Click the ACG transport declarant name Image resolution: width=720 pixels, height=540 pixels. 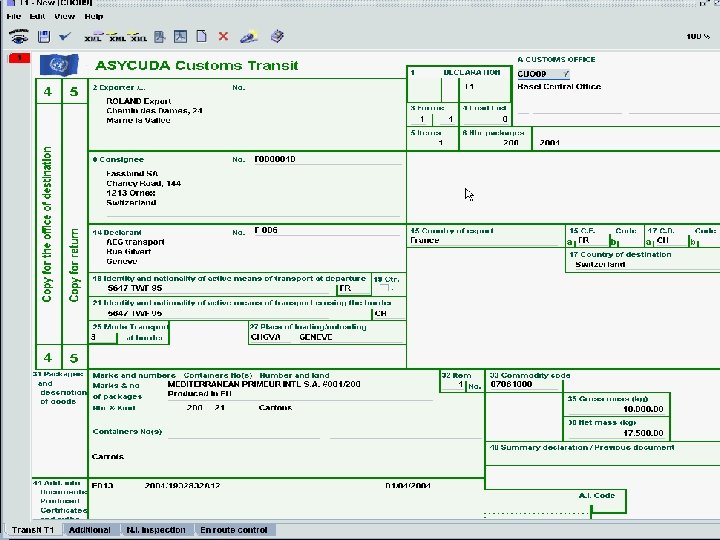pyautogui.click(x=135, y=242)
